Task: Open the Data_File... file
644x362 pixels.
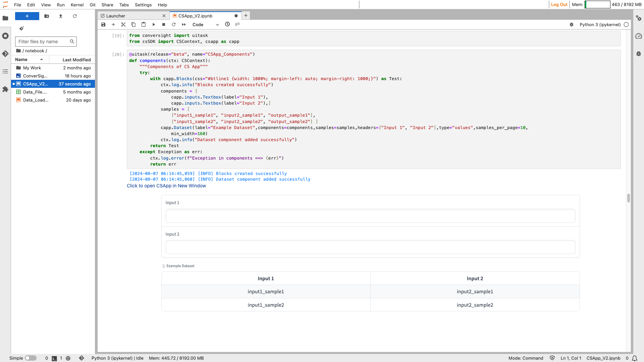Action: [x=53, y=92]
